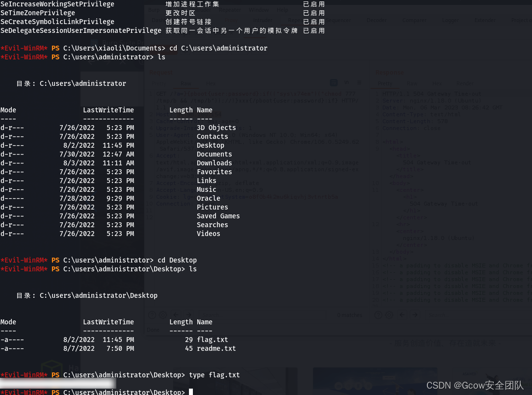532x395 pixels.
Task: Click the '3D Objects' directory entry
Action: [216, 128]
